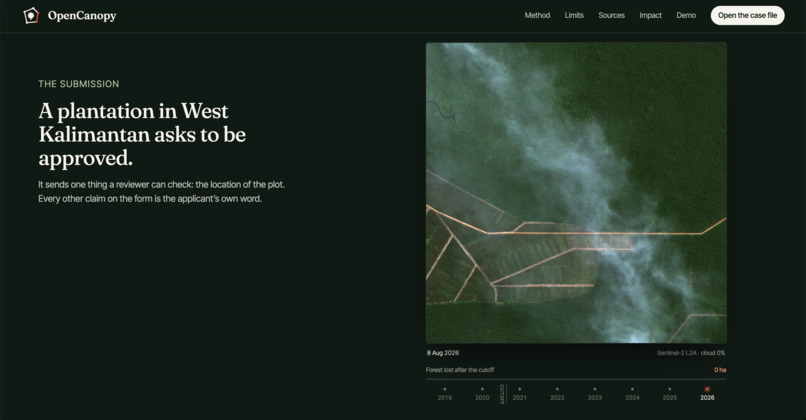Click the '8 Aug 2026' date label

coord(443,353)
